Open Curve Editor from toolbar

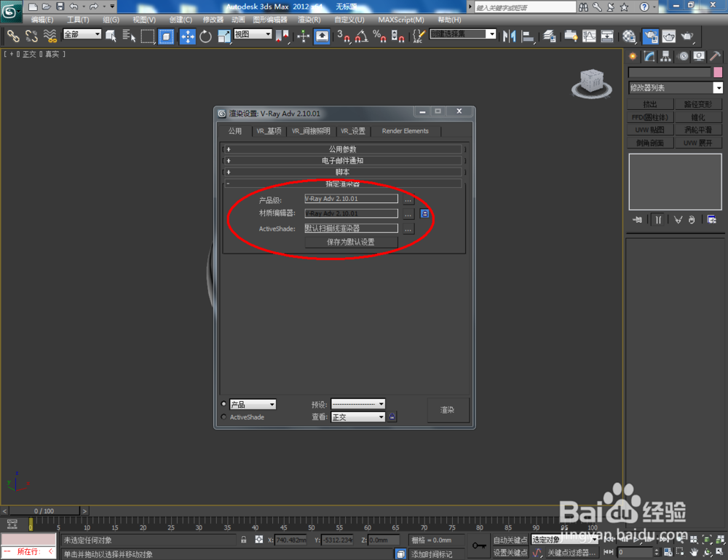589,36
